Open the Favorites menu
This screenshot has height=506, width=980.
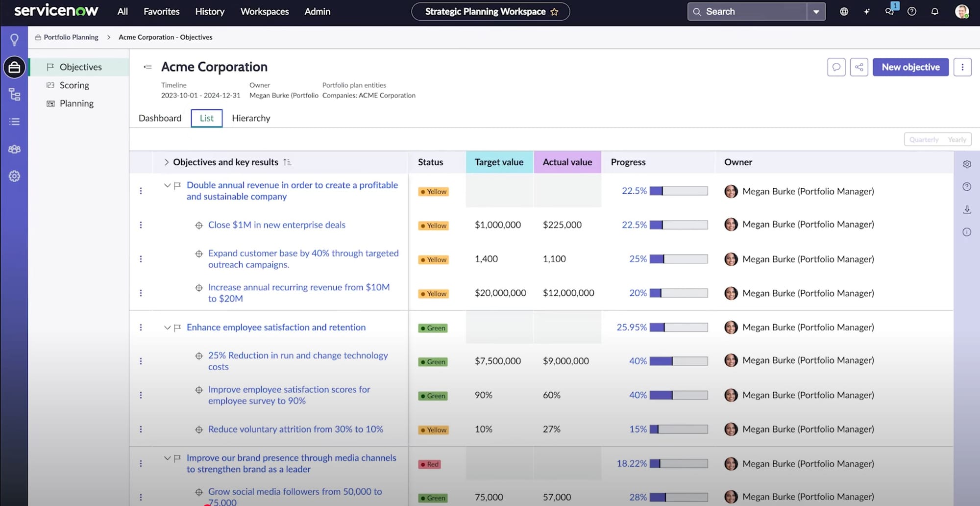(x=161, y=12)
